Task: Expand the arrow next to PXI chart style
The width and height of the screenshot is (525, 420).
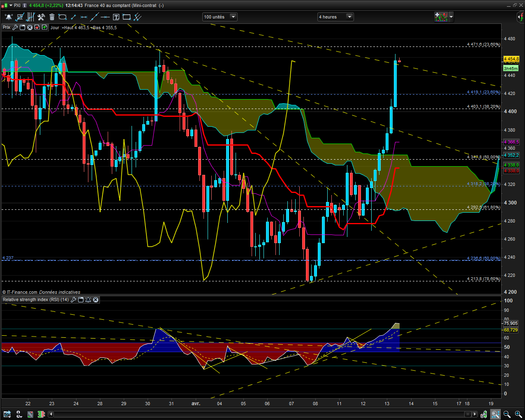Action: click(x=11, y=5)
